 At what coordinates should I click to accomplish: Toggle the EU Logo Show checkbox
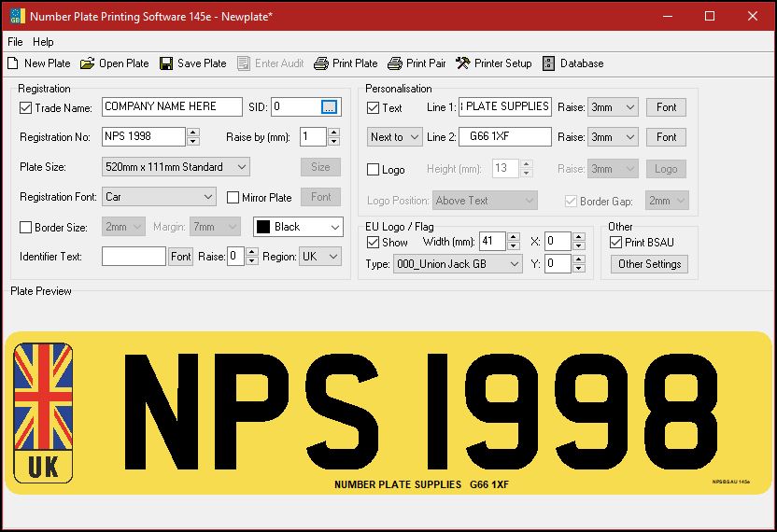point(374,243)
